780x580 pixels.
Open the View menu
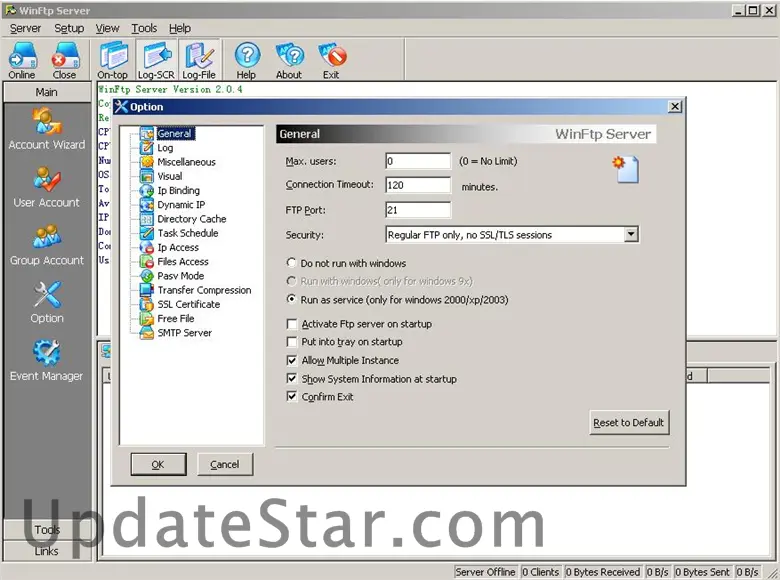(107, 28)
